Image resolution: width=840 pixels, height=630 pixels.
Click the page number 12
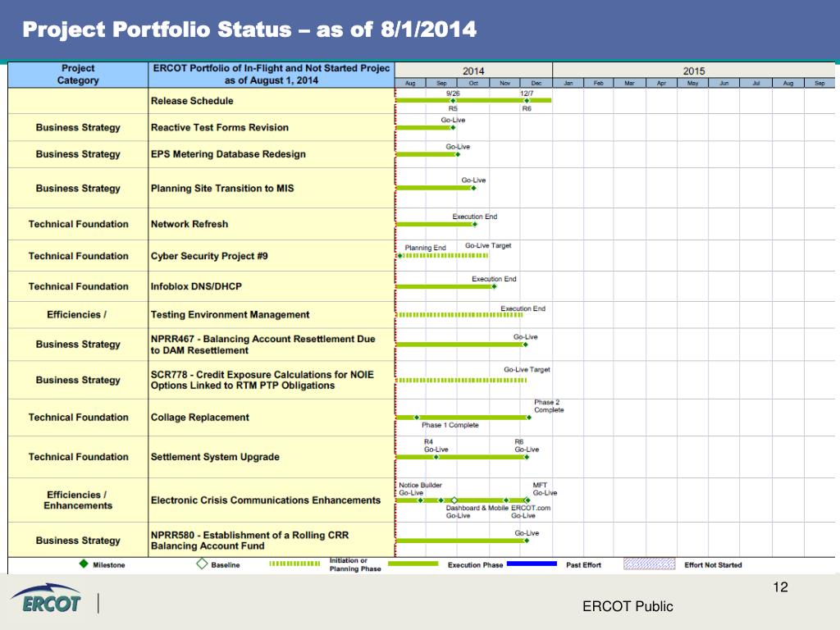point(781,587)
